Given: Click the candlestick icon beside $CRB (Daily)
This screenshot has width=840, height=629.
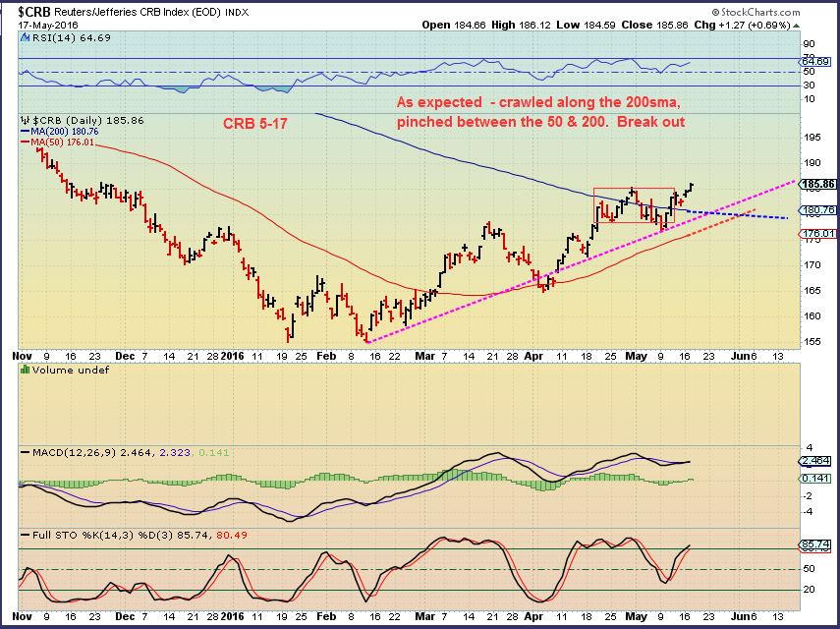Looking at the screenshot, I should point(25,121).
